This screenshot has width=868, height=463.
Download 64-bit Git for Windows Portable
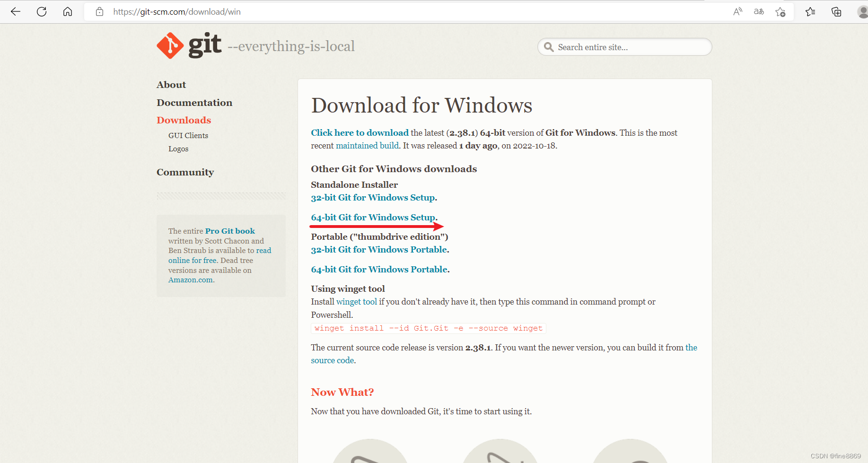379,270
